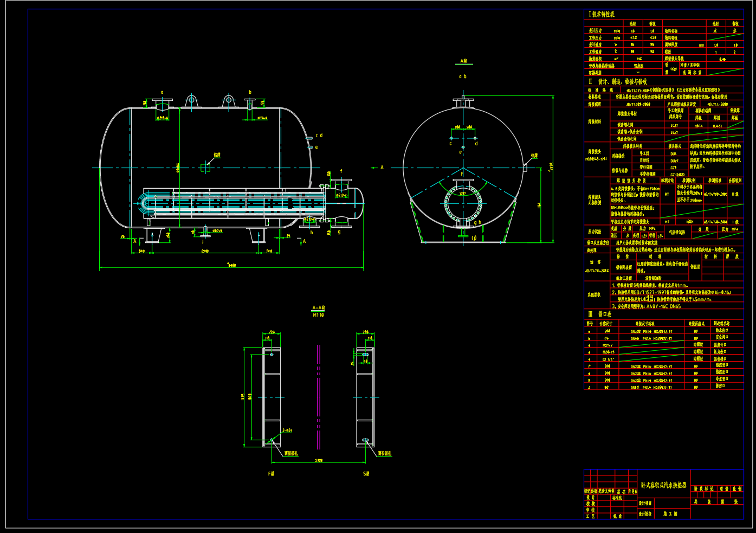Click the 'A向' view label above the end view

(463, 62)
